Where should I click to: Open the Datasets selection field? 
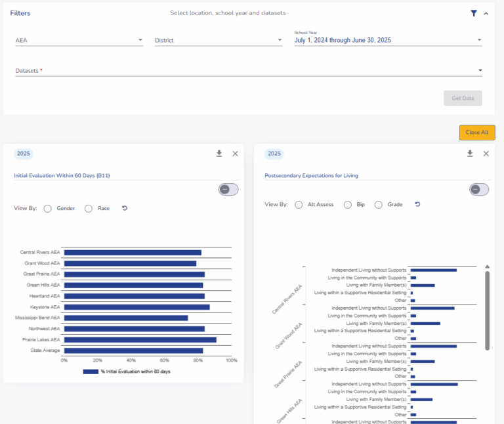pos(248,70)
